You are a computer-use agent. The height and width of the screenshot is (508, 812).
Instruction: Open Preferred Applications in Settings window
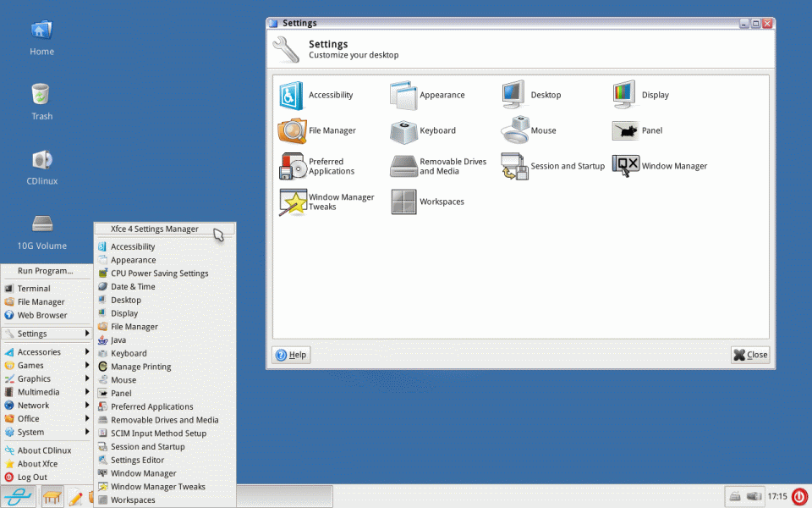pyautogui.click(x=316, y=167)
